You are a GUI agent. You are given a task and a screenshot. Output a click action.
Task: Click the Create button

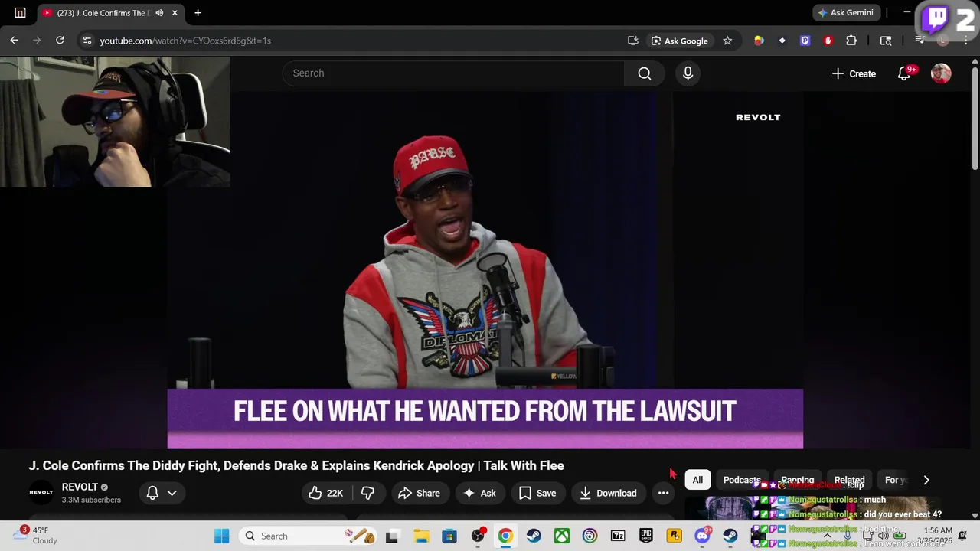(x=854, y=73)
